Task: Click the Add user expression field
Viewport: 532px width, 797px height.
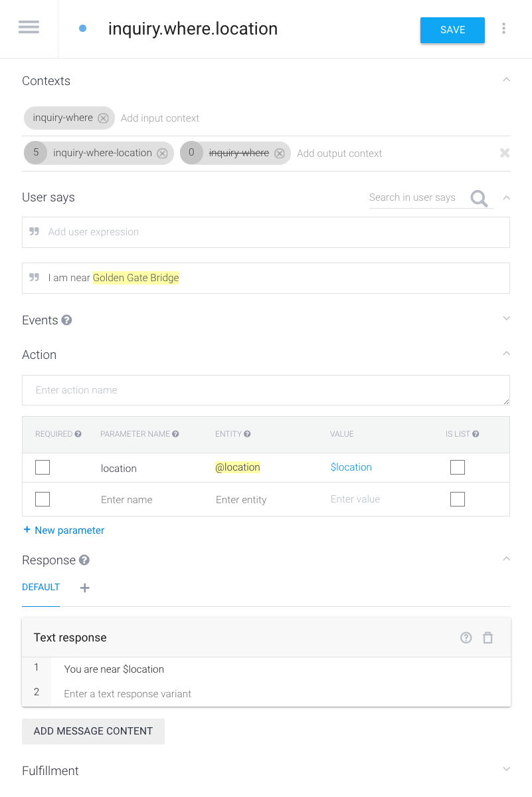Action: point(199,232)
